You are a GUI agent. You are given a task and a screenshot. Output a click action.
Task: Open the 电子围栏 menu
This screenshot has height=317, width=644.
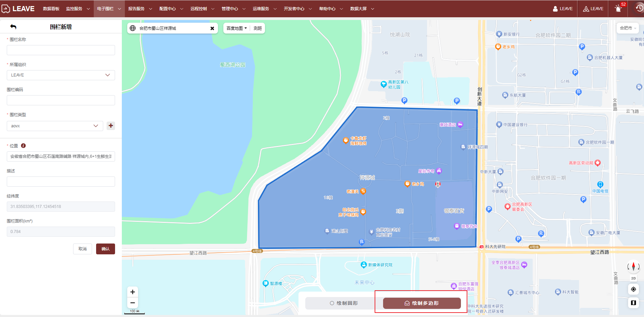coord(109,9)
